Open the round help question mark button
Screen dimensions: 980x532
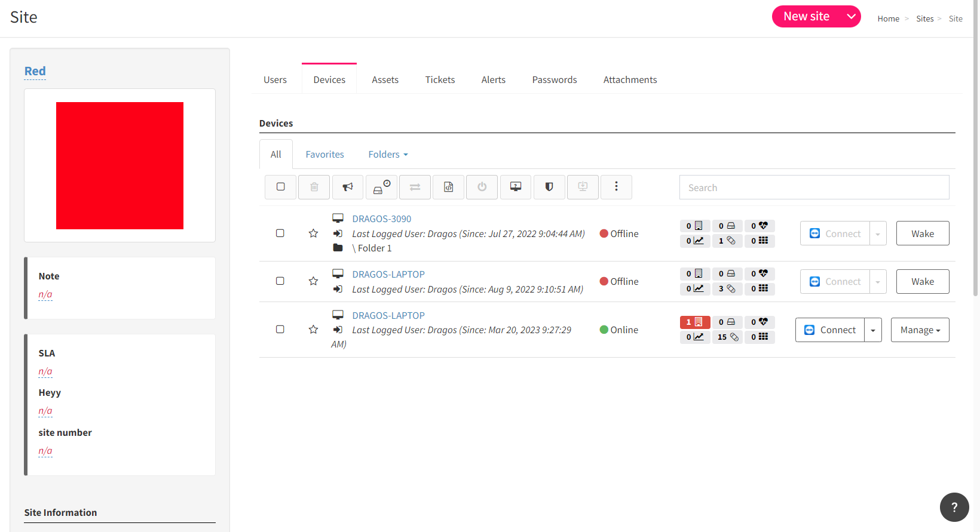[x=954, y=507]
